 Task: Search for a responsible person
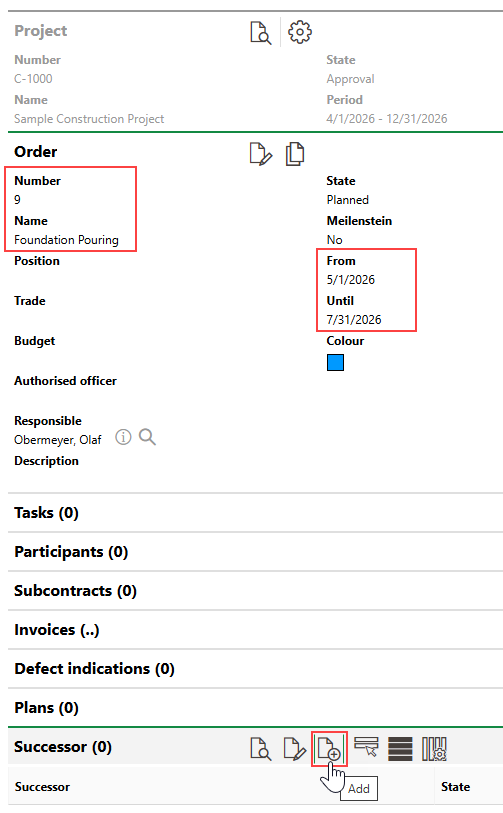click(147, 437)
